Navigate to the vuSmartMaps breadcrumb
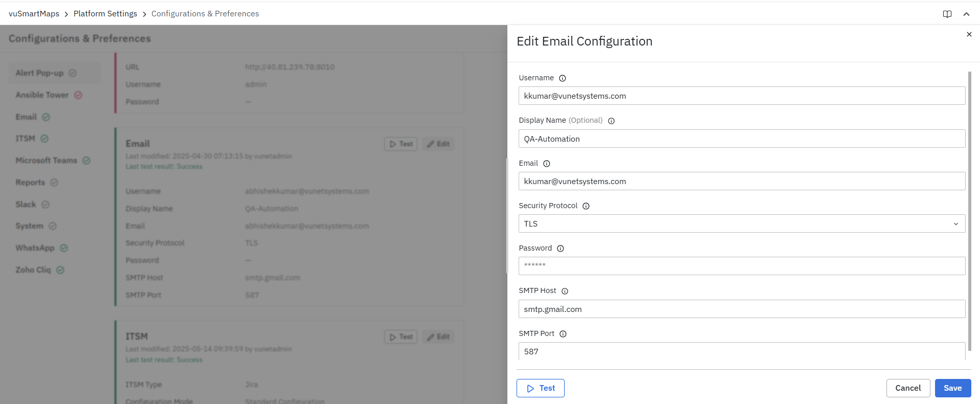The width and height of the screenshot is (980, 404). 34,14
